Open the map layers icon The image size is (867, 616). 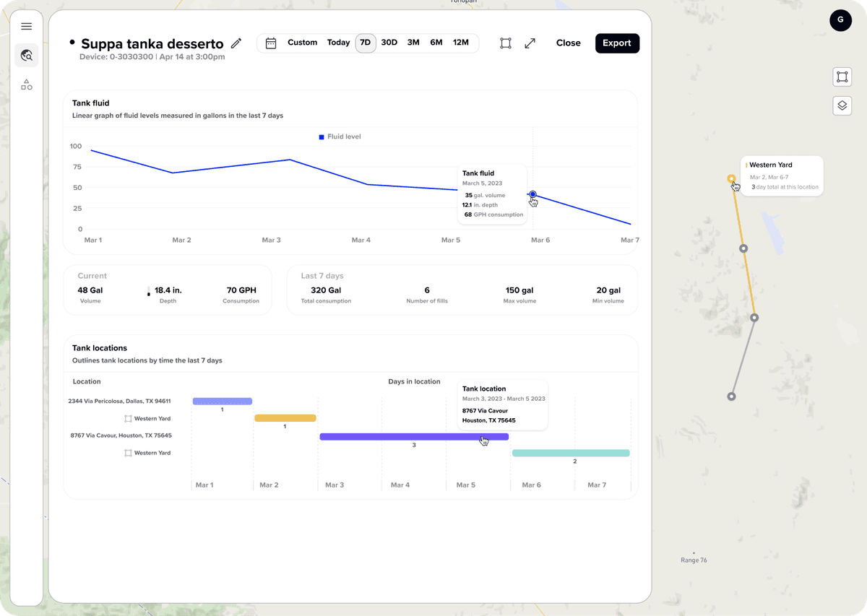coord(842,105)
